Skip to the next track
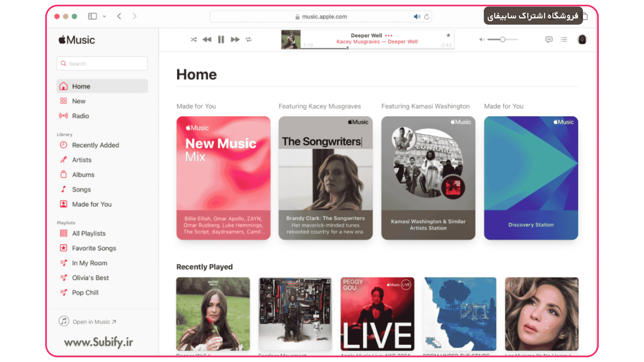Viewport: 644px width, 362px height. (235, 39)
